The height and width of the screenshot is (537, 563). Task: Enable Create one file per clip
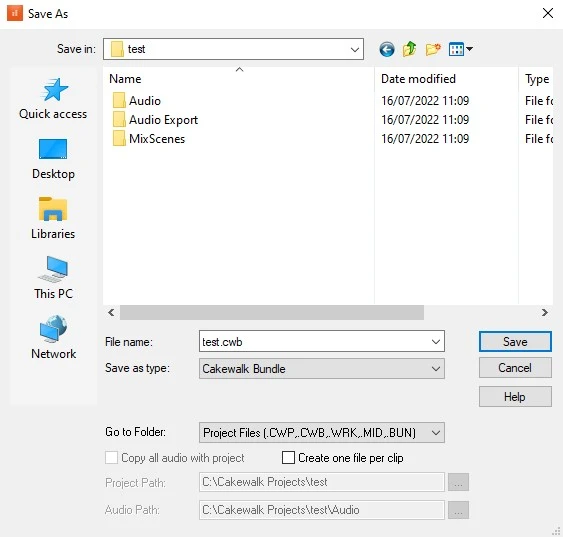point(288,458)
